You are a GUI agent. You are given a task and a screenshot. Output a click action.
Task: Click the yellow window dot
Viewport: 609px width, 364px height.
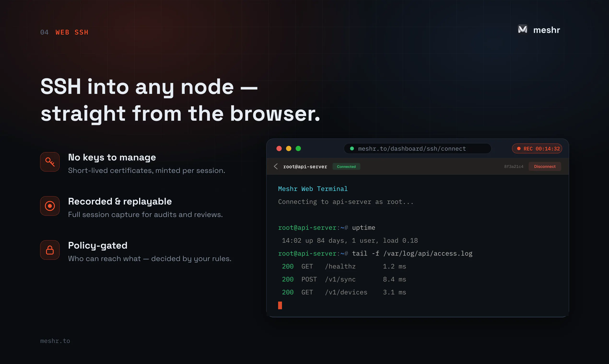[288, 149]
